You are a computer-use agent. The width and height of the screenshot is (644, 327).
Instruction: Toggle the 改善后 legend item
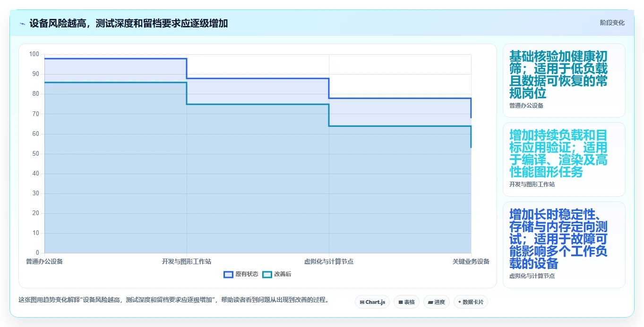click(277, 274)
